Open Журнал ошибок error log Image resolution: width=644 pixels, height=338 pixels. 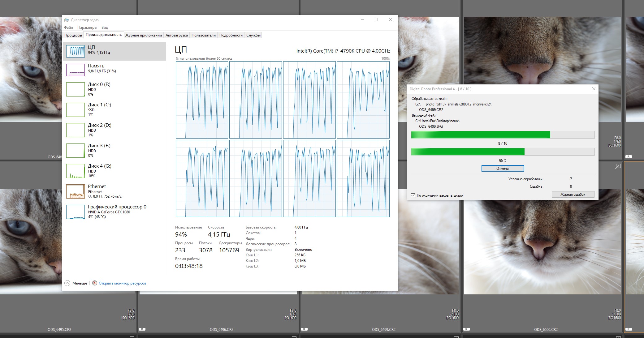tap(573, 195)
